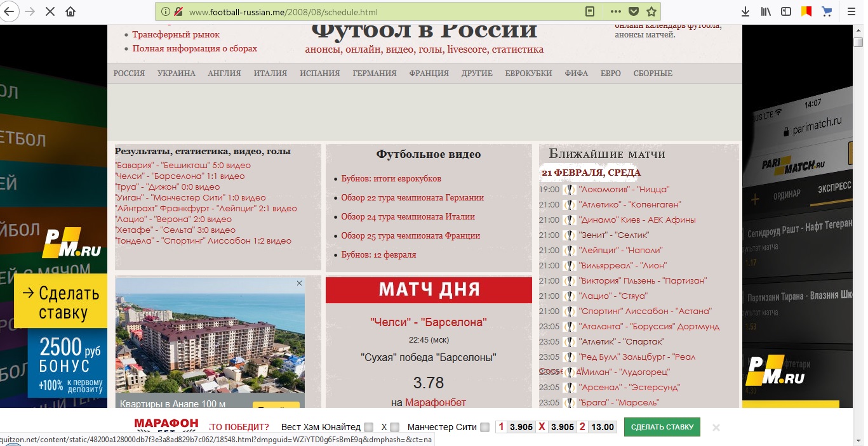Show the sidebar panel
This screenshot has height=446, width=868.
pyautogui.click(x=786, y=11)
